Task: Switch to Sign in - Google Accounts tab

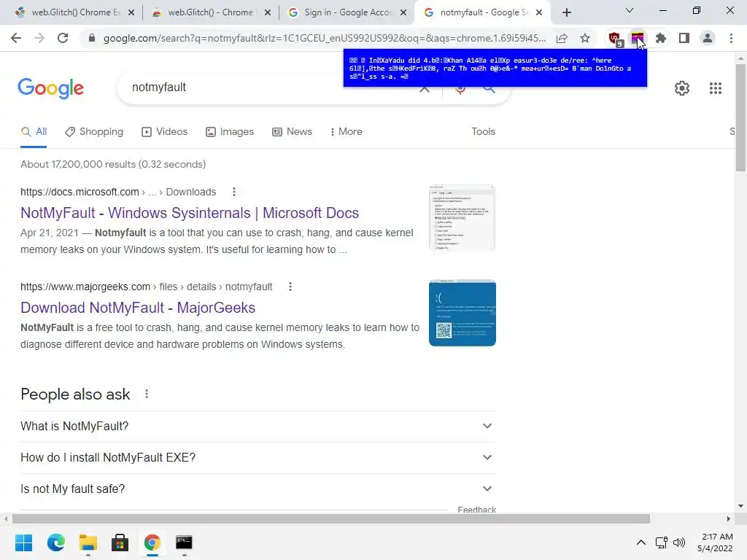Action: [x=347, y=13]
